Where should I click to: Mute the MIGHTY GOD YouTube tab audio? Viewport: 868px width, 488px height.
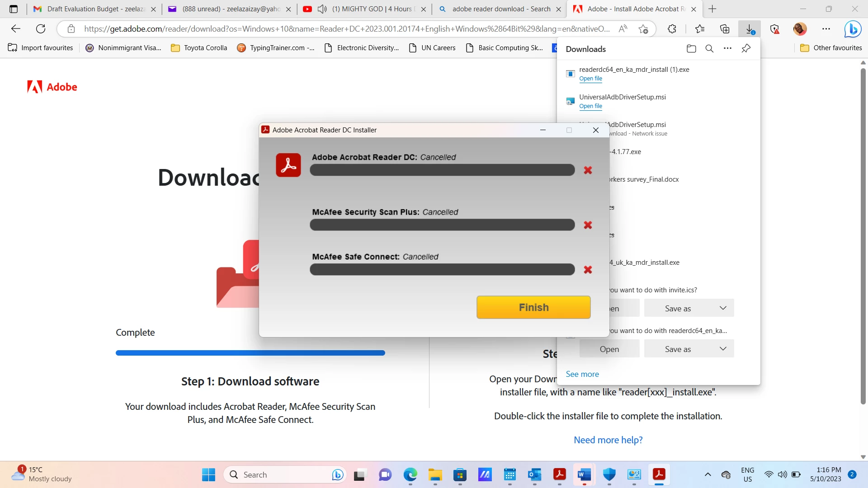322,9
